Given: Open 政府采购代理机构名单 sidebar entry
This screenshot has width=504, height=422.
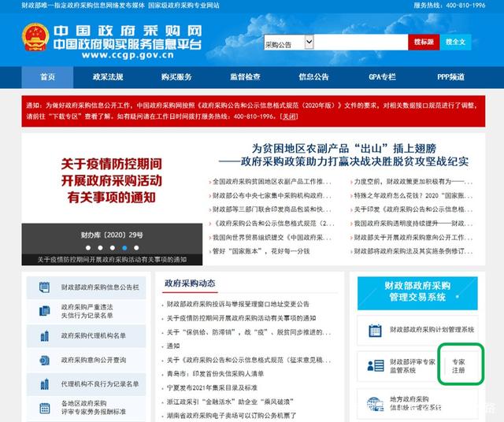Looking at the screenshot, I should (86, 336).
